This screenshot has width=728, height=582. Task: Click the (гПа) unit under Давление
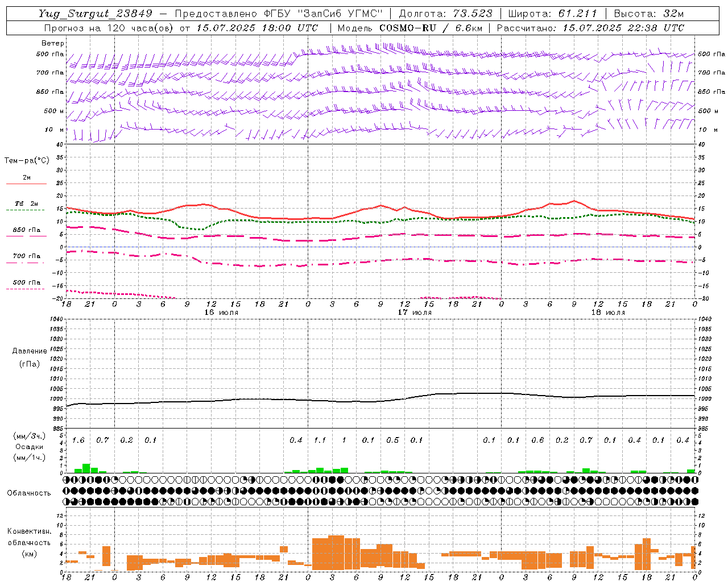tap(30, 364)
